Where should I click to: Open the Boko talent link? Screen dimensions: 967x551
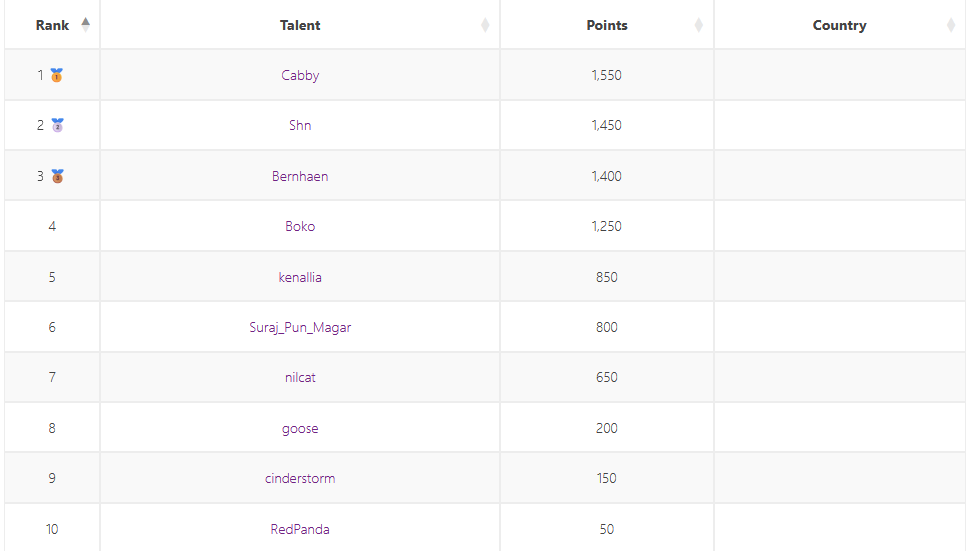(x=300, y=226)
